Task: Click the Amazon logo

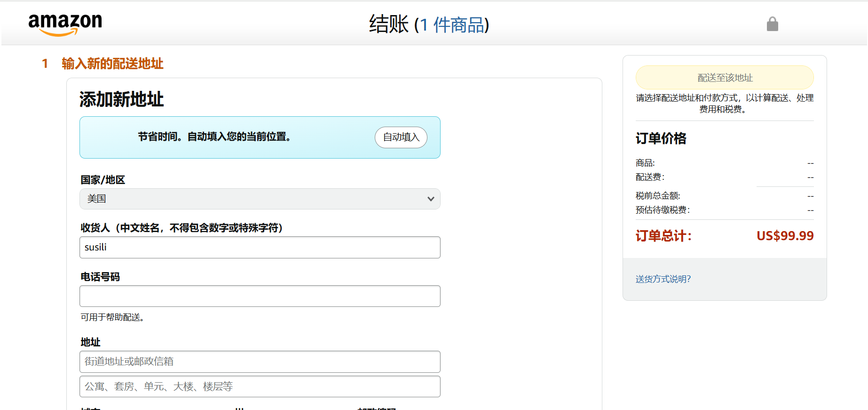Action: 65,24
